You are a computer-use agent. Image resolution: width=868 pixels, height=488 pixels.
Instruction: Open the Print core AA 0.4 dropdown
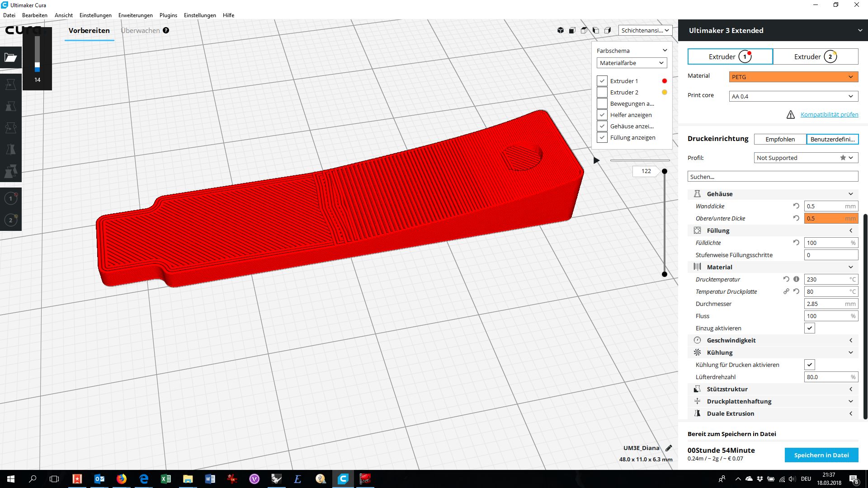(x=793, y=96)
